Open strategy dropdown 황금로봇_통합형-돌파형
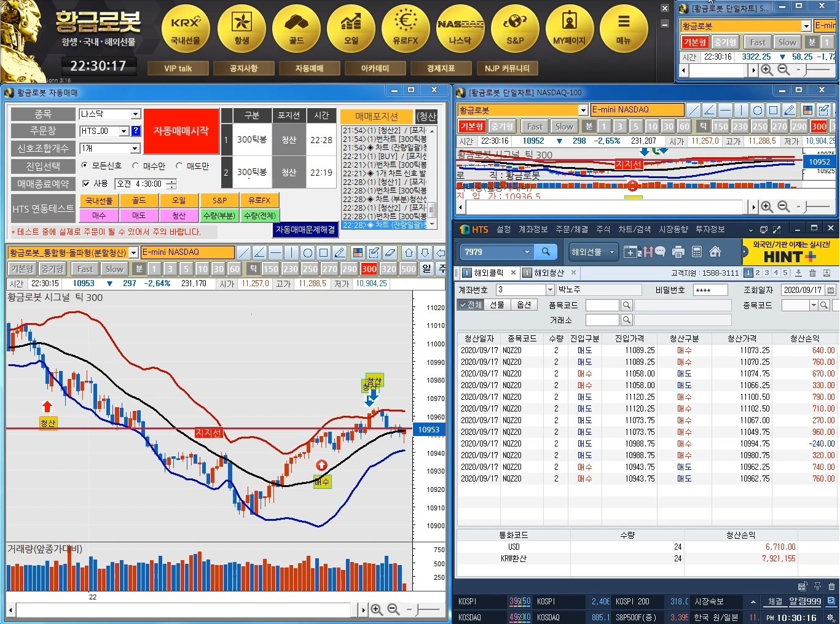The height and width of the screenshot is (624, 840). click(x=133, y=252)
